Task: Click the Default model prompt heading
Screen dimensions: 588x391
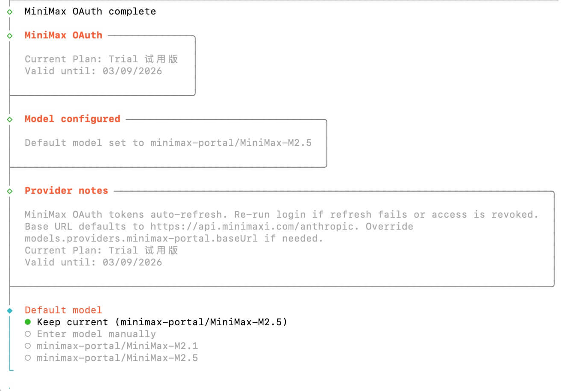Action: tap(63, 310)
